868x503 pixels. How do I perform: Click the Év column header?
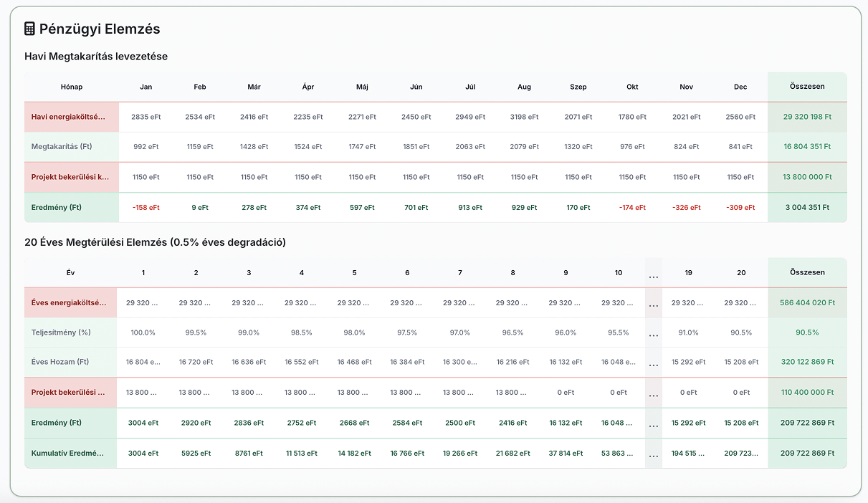(71, 273)
